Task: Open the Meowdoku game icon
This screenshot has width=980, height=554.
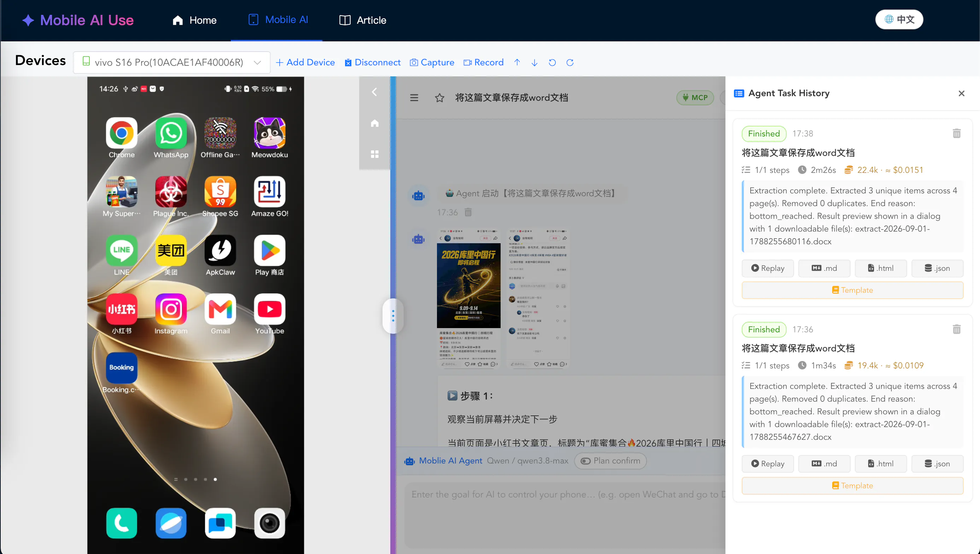Action: point(270,133)
